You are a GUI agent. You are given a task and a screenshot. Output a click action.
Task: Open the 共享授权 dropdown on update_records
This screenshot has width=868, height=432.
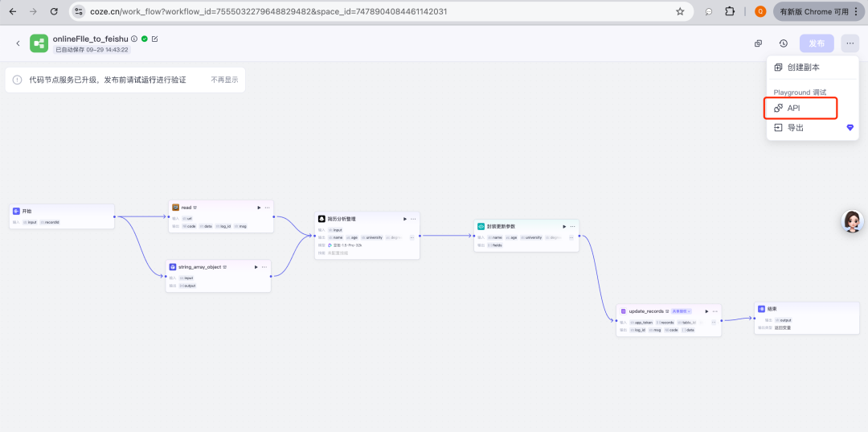pos(682,311)
